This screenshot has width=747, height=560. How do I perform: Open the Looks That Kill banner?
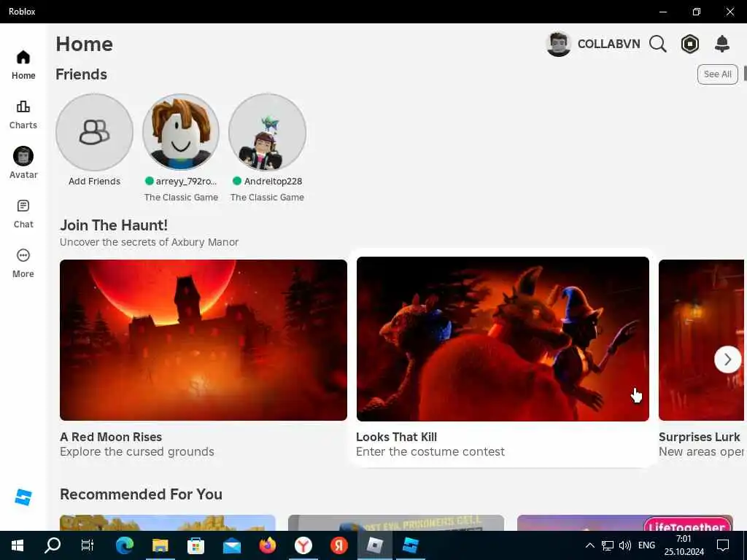[503, 339]
